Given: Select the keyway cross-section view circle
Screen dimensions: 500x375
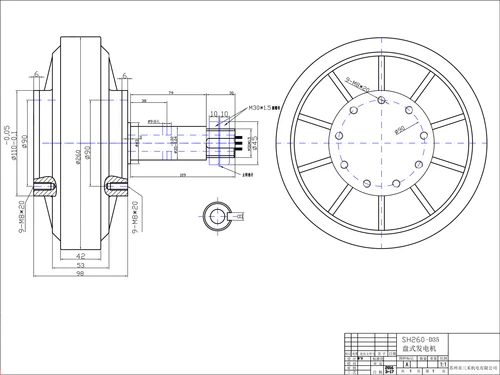Looking at the screenshot, I should pos(217,216).
